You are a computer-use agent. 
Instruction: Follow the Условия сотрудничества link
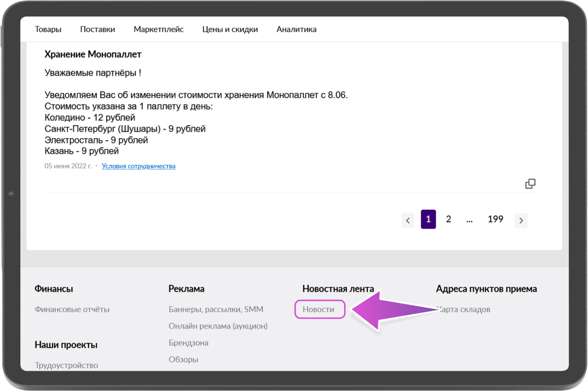[x=139, y=166]
